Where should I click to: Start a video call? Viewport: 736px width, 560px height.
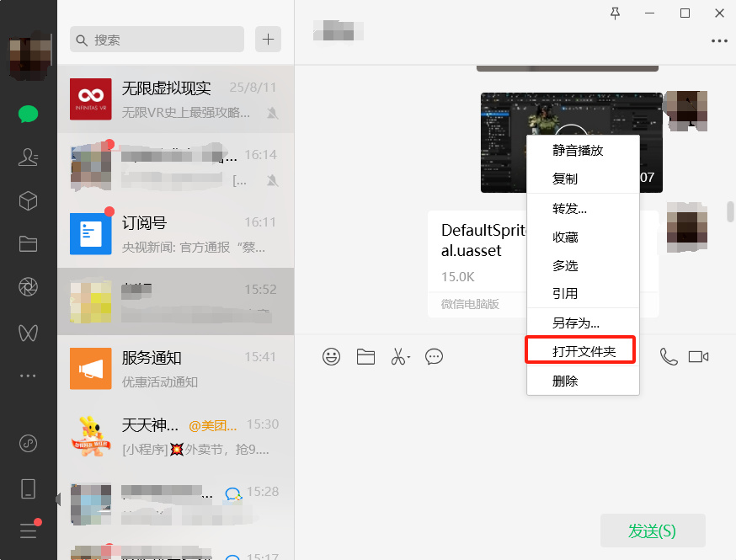pos(698,357)
